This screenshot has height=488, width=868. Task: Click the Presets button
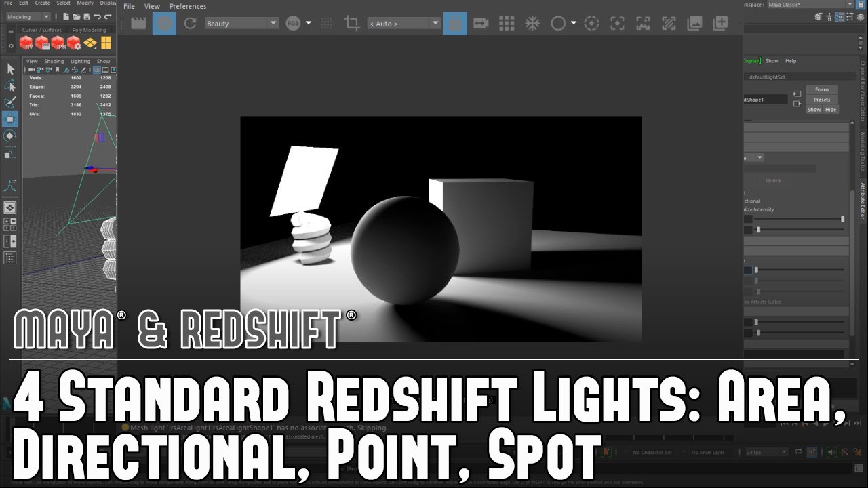coord(822,100)
